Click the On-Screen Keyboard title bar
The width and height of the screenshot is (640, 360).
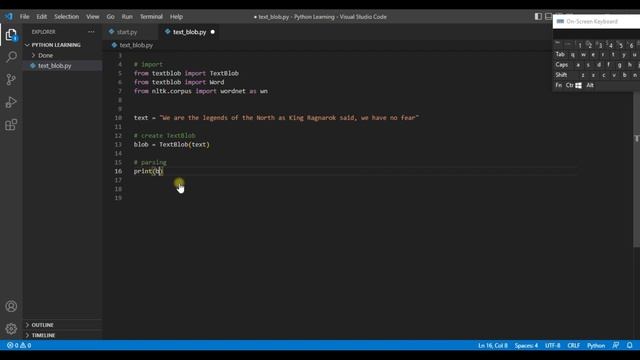coord(596,21)
